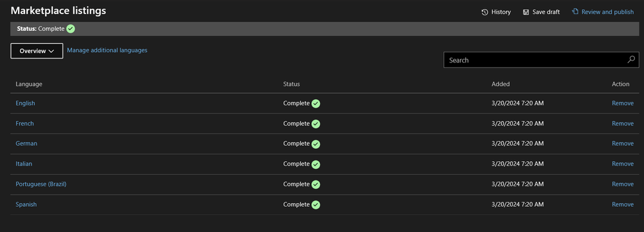Open the Overview dropdown
Screen dimensions: 644x232
pyautogui.click(x=37, y=52)
